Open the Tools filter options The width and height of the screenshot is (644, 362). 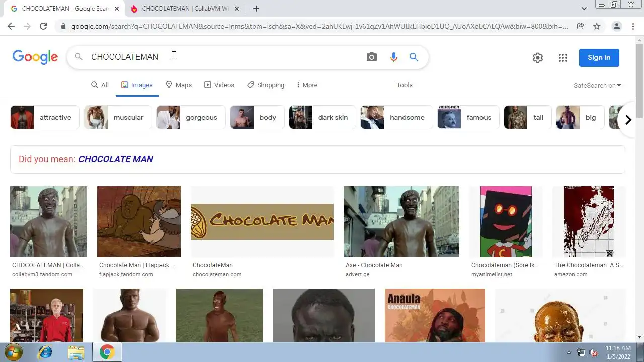tap(405, 85)
